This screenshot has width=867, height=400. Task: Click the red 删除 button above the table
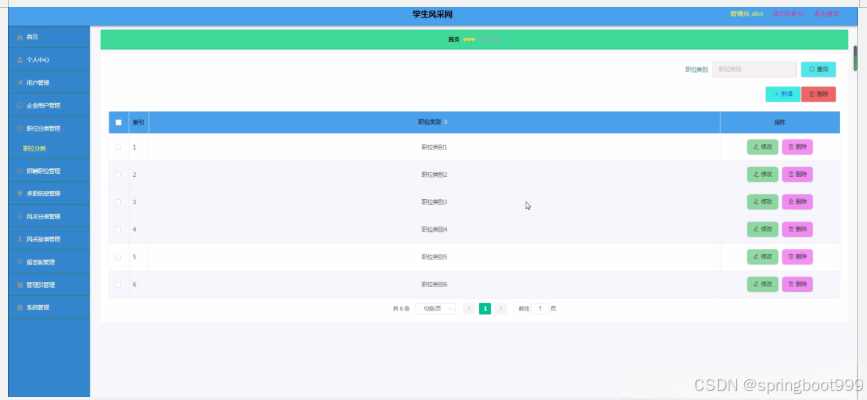coord(818,95)
